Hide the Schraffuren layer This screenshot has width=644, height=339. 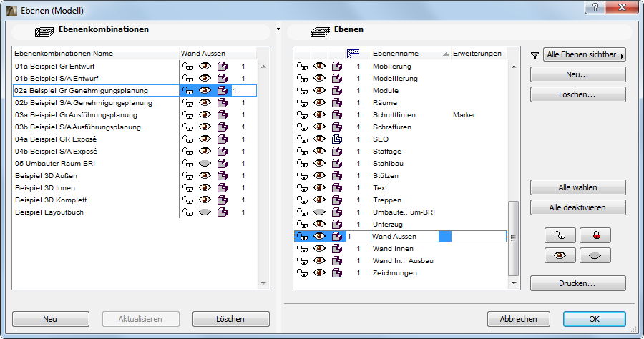click(x=319, y=127)
